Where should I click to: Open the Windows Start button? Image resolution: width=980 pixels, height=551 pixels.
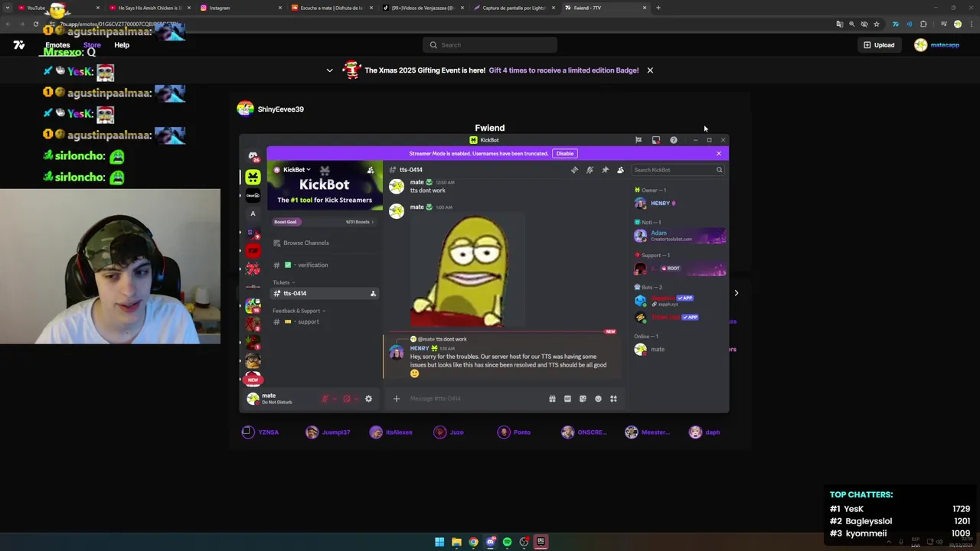tap(439, 542)
